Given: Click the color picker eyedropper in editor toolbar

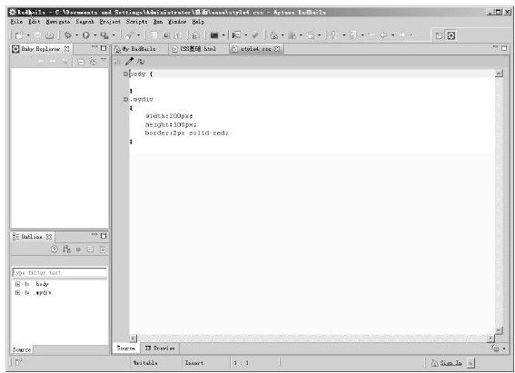Looking at the screenshot, I should click(129, 61).
